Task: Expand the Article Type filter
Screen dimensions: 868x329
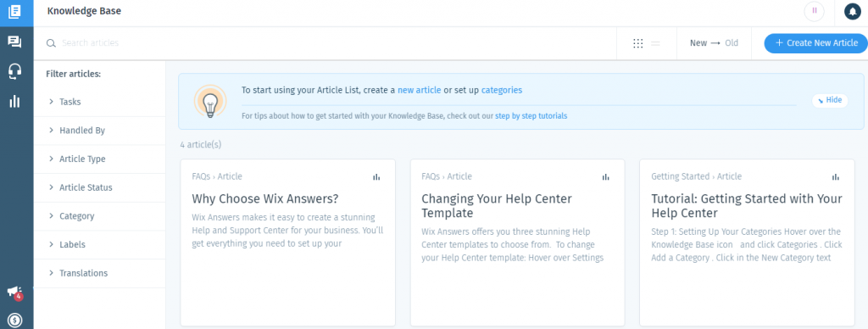Action: (100, 159)
